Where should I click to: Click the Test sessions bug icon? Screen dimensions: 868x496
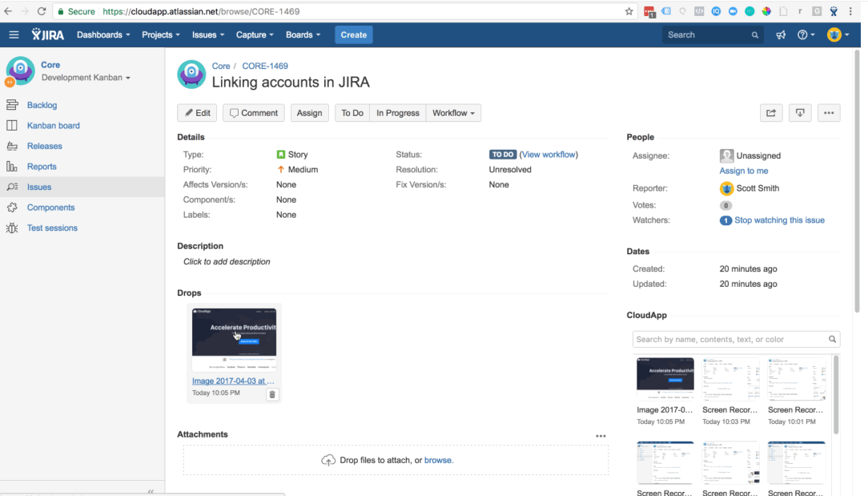[12, 228]
